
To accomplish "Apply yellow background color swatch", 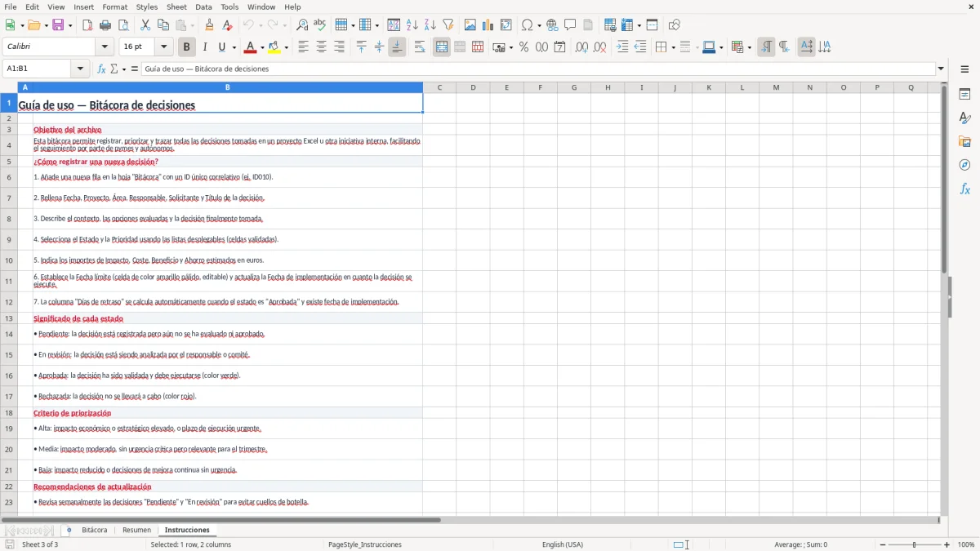I will (274, 47).
